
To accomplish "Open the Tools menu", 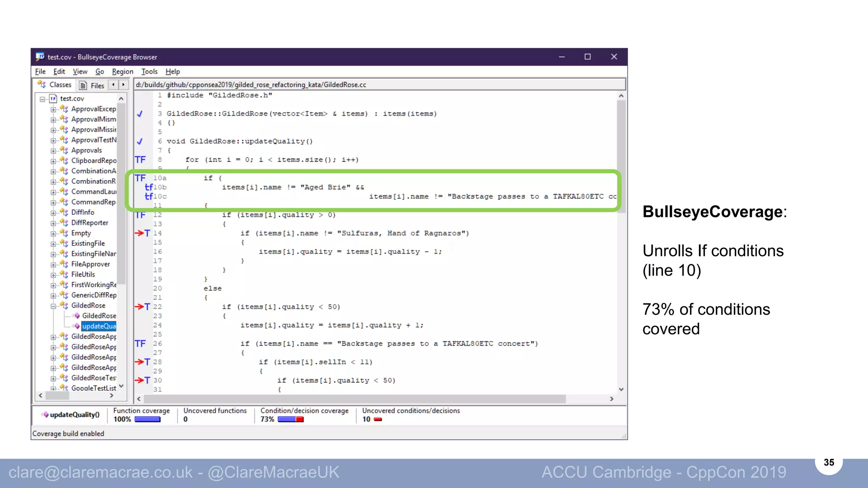I will [x=149, y=72].
